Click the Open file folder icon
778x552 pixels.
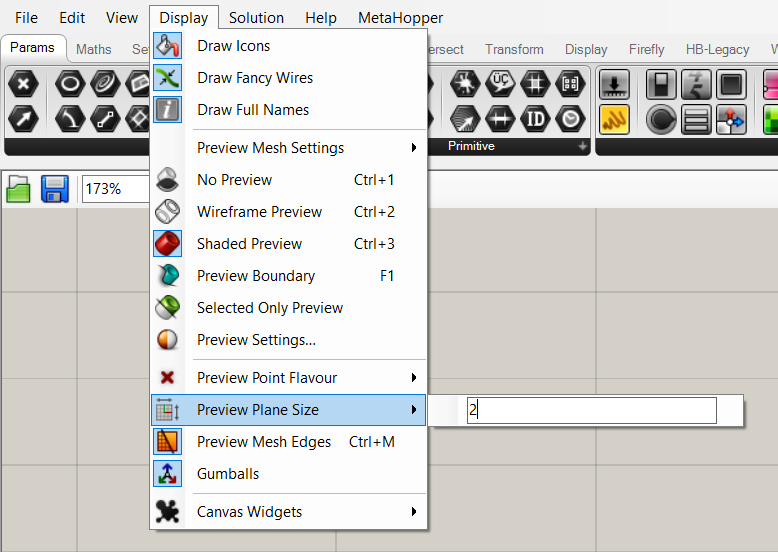[18, 188]
